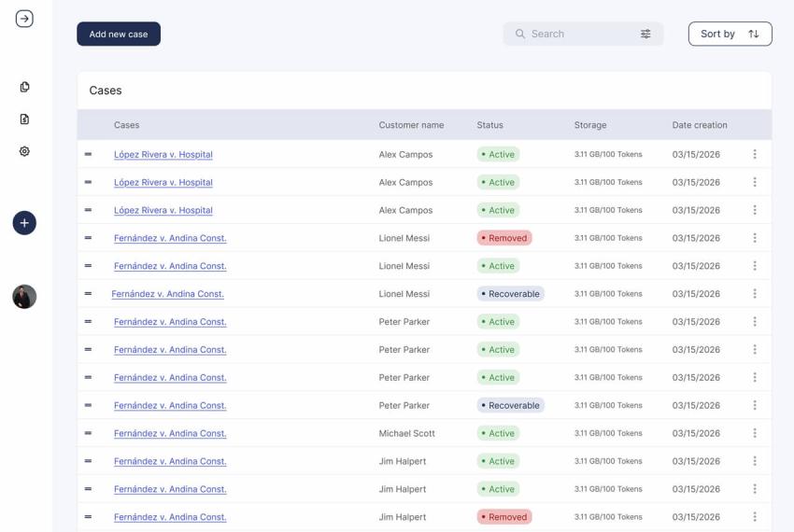
Task: Click the Customer name column header
Action: coord(411,125)
